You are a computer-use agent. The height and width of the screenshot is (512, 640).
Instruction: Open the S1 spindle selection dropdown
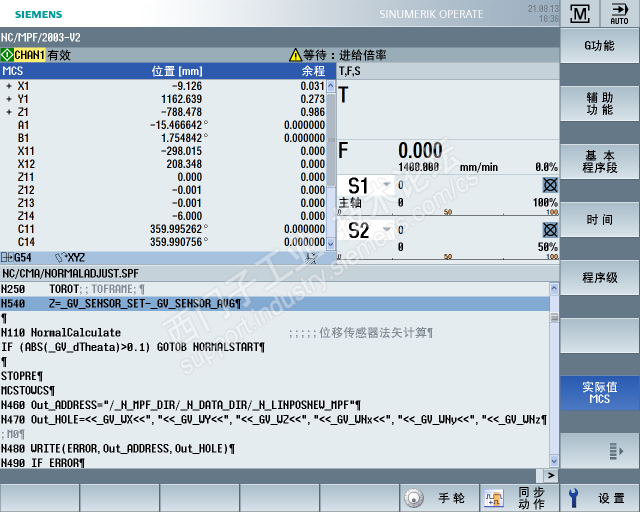click(x=386, y=185)
